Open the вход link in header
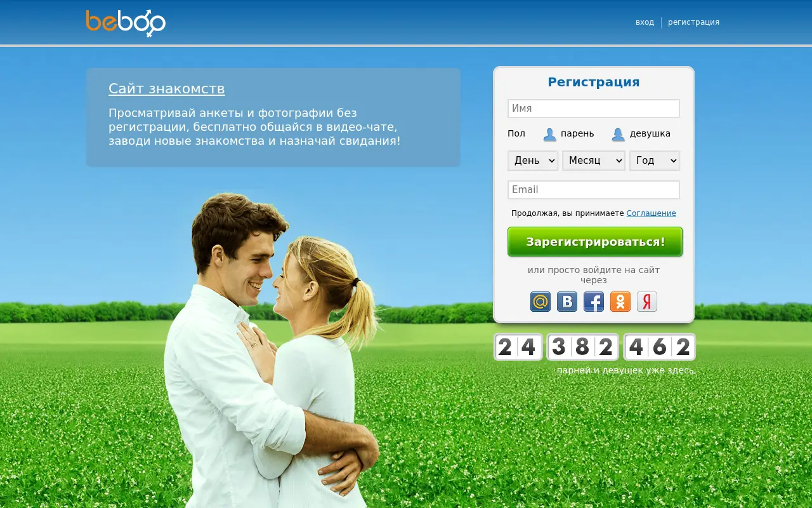This screenshot has width=812, height=508. 645,22
